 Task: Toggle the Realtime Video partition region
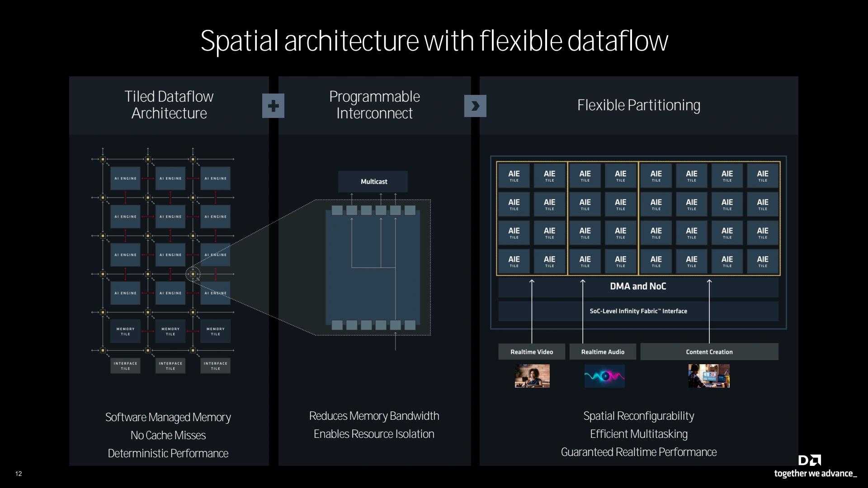click(x=531, y=352)
